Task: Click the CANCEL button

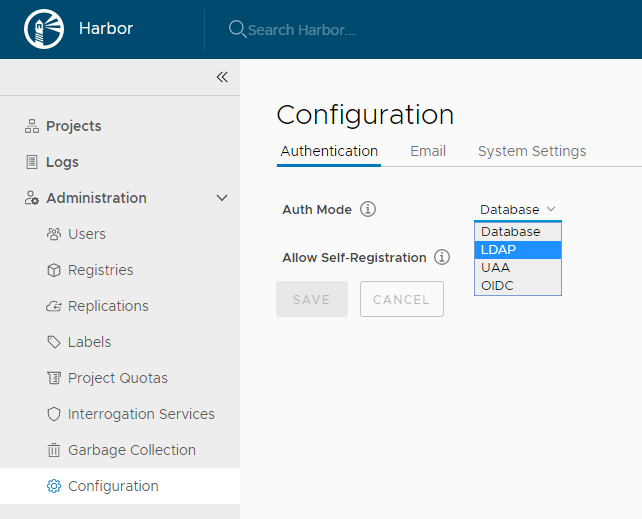Action: coord(402,299)
